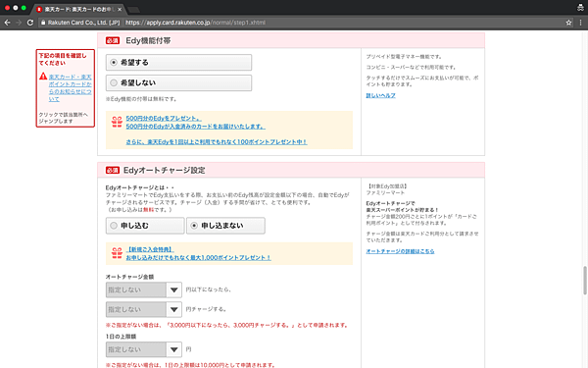The image size is (588, 368).
Task: Click the 下記の項目を確認してください warning text
Action: 63,59
